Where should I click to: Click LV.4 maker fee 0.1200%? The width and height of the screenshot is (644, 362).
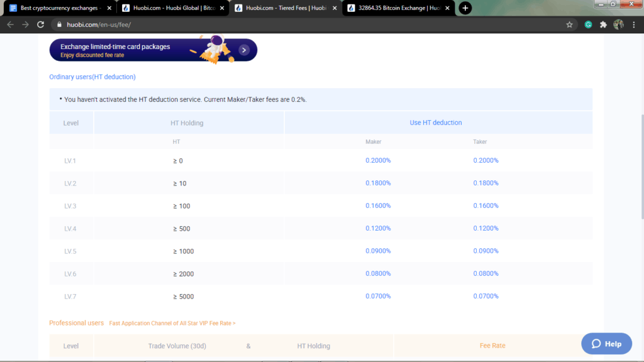pyautogui.click(x=378, y=228)
